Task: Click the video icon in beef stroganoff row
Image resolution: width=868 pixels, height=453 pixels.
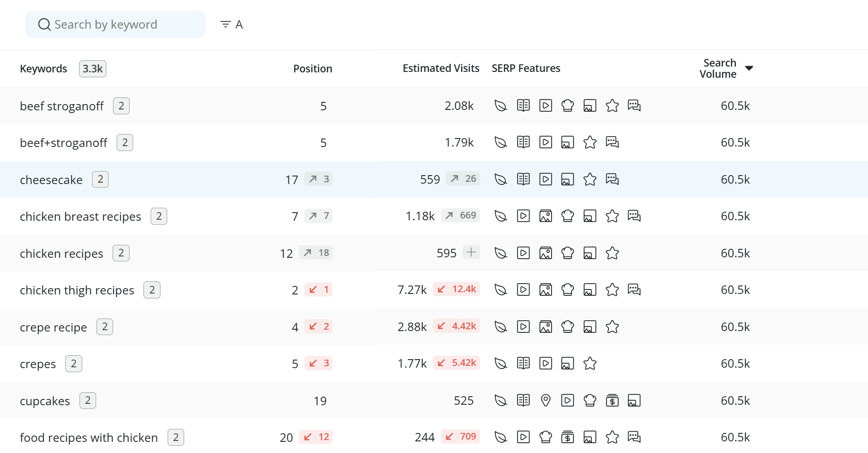Action: (x=545, y=105)
